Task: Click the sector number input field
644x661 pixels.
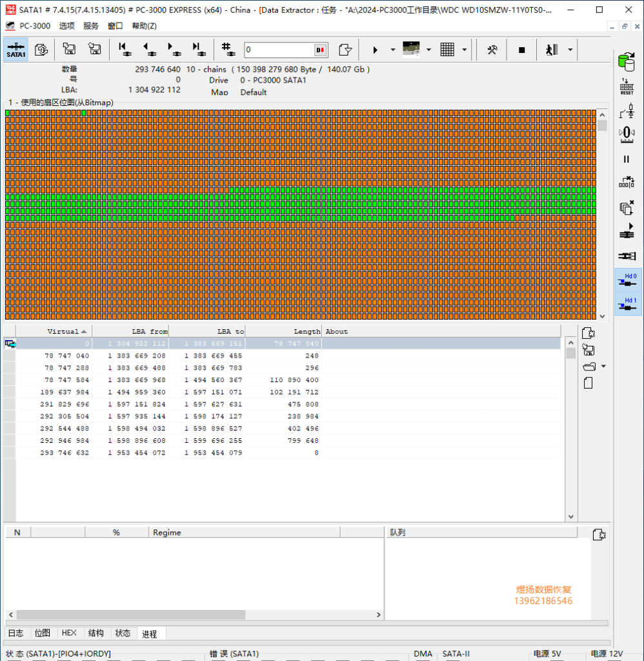Action: [x=279, y=50]
